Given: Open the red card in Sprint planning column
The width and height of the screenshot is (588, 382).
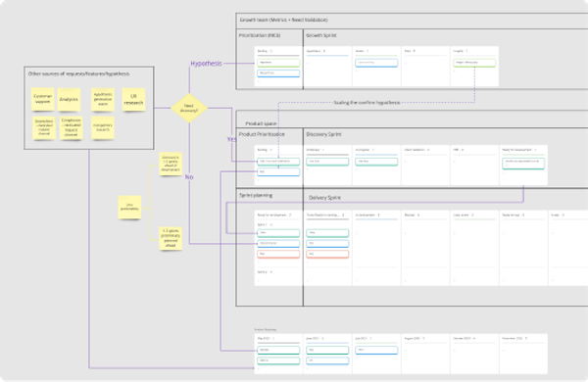Looking at the screenshot, I should tap(278, 254).
